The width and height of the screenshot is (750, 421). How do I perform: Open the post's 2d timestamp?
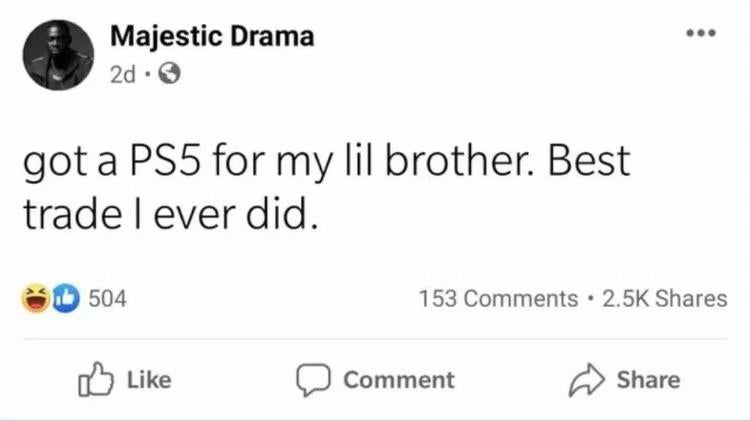point(123,72)
